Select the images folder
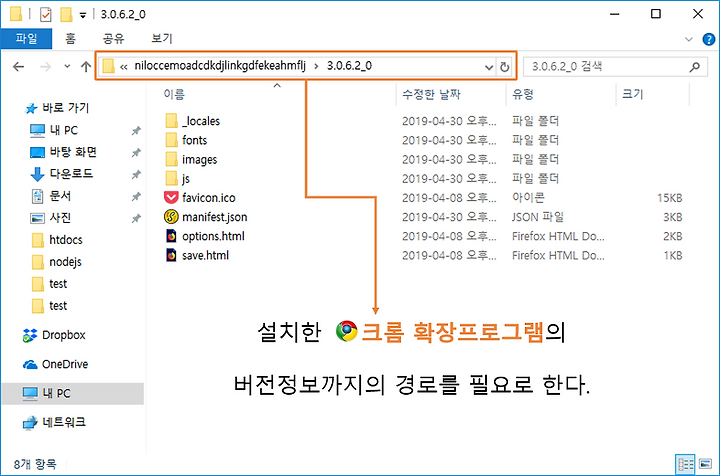Image resolution: width=720 pixels, height=476 pixels. click(191, 160)
